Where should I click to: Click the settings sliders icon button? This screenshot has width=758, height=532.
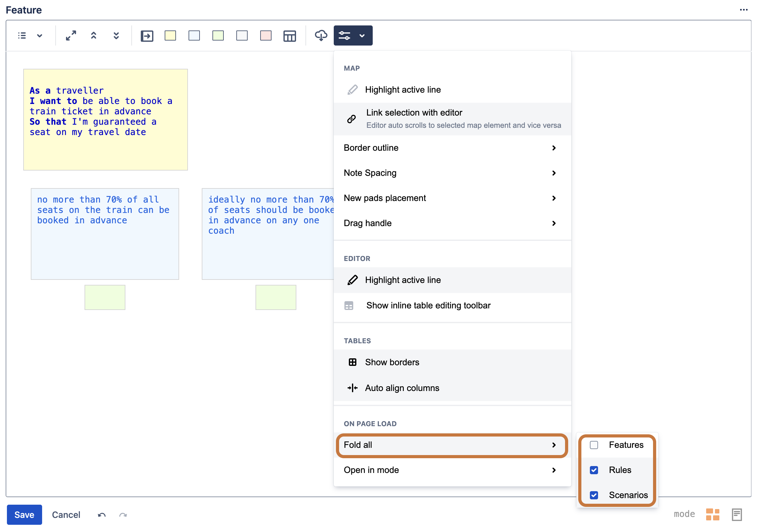345,35
